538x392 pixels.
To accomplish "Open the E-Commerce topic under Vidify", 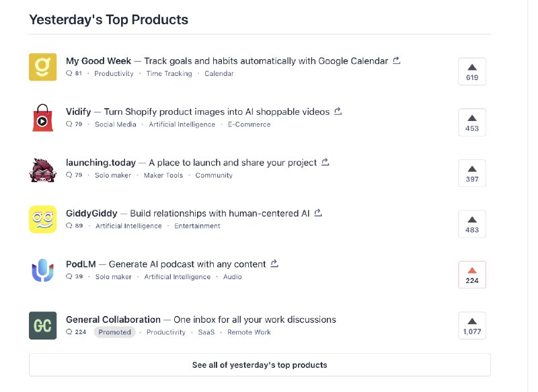I will [249, 124].
